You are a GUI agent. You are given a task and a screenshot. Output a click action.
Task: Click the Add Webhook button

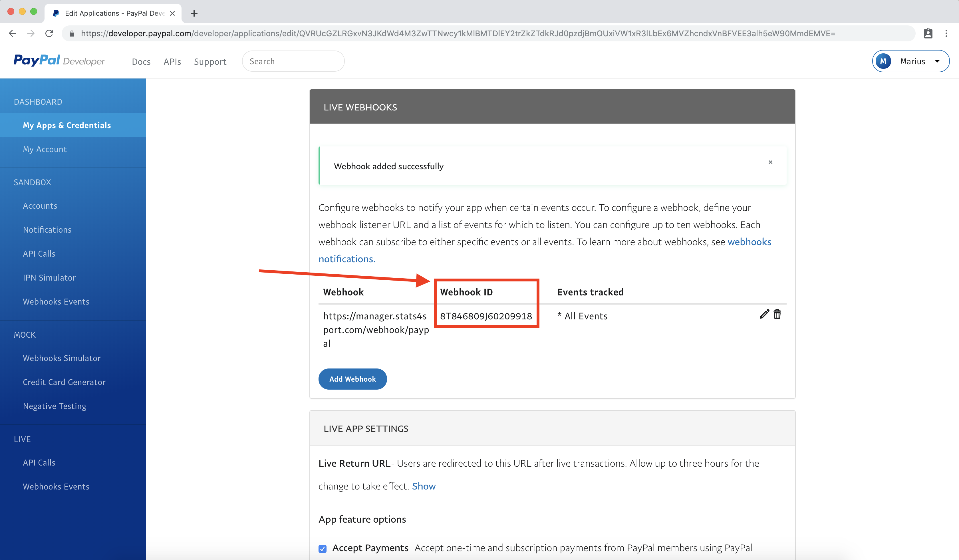pyautogui.click(x=352, y=379)
